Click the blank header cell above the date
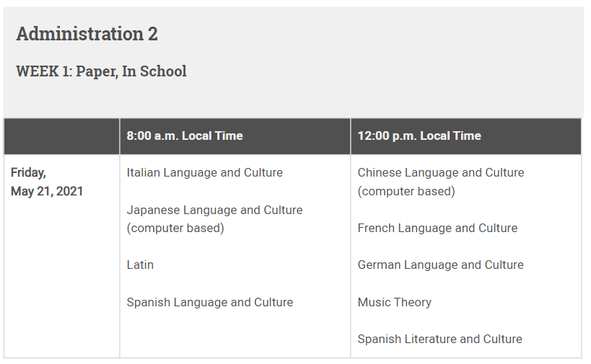 [x=61, y=136]
